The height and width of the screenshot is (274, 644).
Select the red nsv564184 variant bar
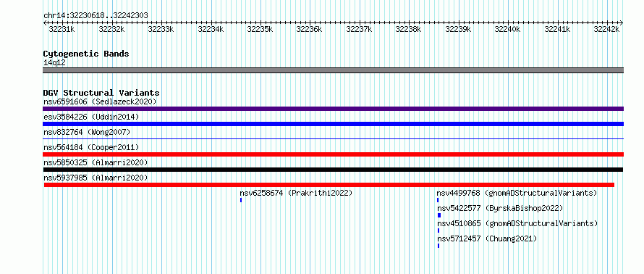click(333, 154)
